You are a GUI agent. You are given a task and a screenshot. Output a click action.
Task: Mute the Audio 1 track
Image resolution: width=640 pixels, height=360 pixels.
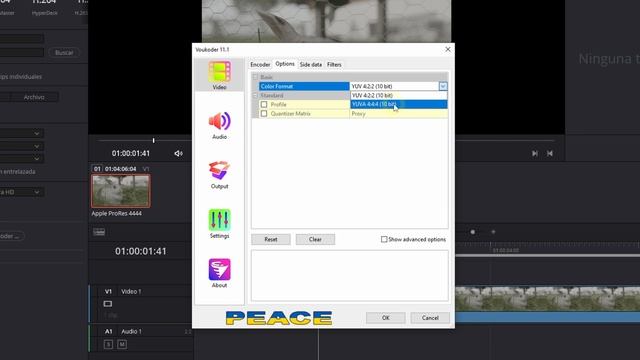tap(122, 344)
